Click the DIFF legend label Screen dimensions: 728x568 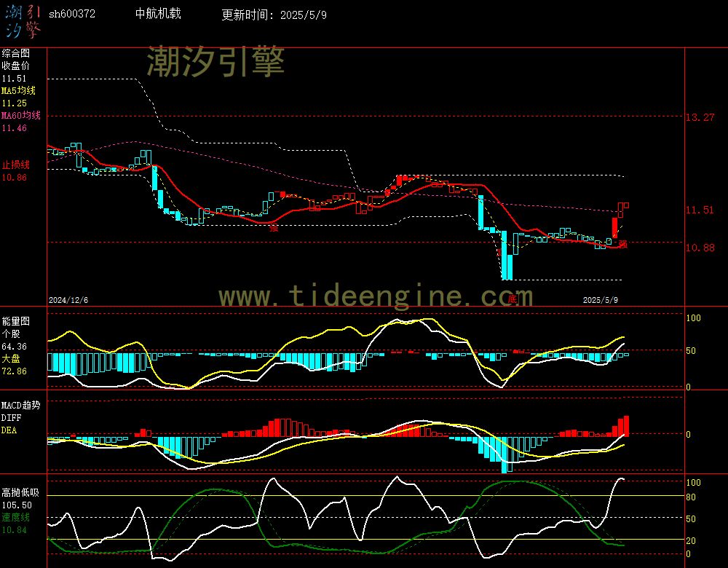pos(11,418)
